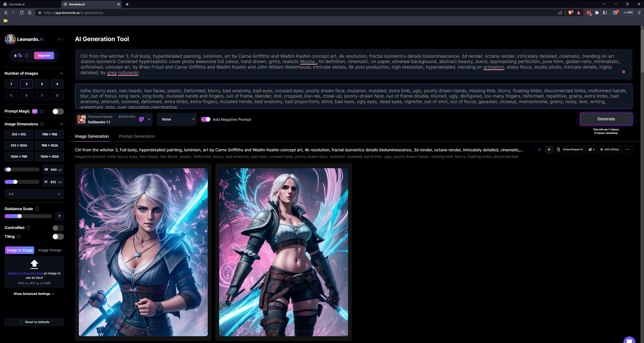644x343 pixels.
Task: Adjust the width W slider
Action: [22, 169]
